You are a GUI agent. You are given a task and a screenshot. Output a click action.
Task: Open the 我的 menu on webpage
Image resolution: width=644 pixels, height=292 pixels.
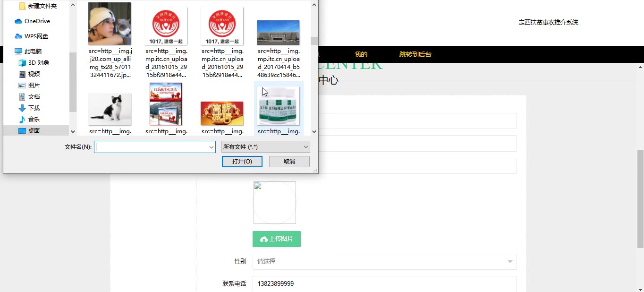coord(361,54)
